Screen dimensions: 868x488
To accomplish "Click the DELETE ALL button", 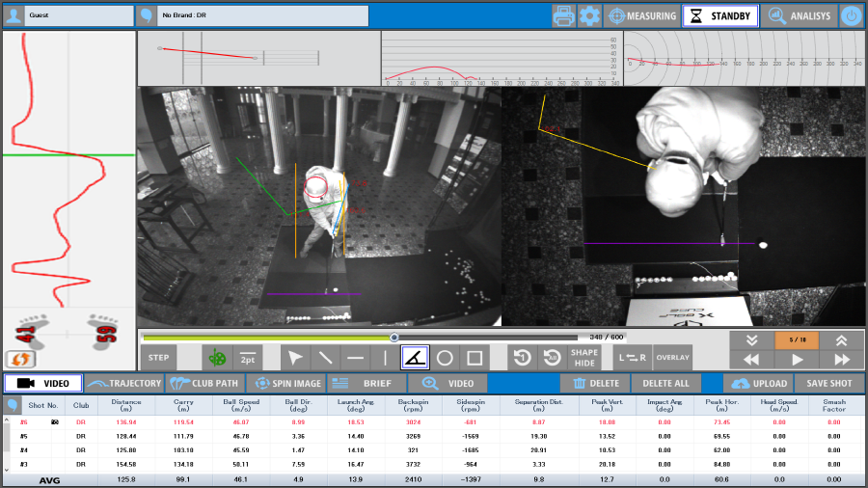I will pos(666,383).
